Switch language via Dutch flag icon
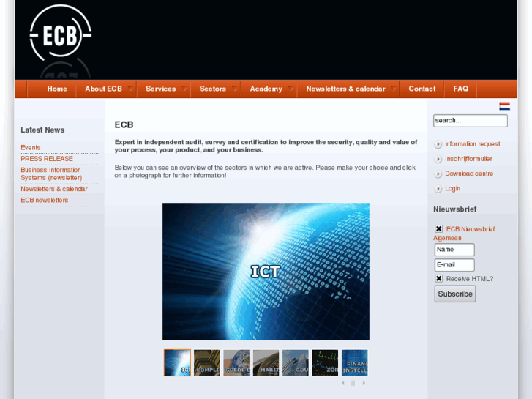 click(504, 107)
